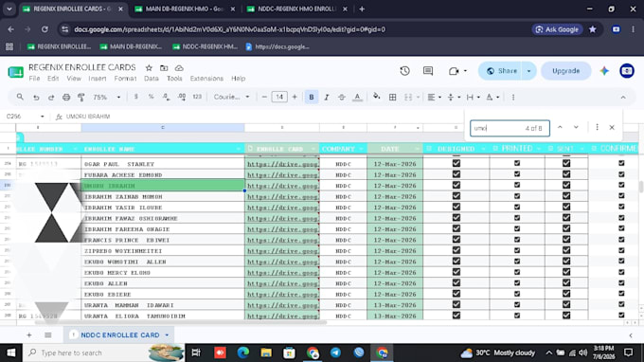Toggle DESIGNED checkbox for ZIPREBO WOYEINMEITEI
Image resolution: width=644 pixels, height=362 pixels.
pos(456,250)
